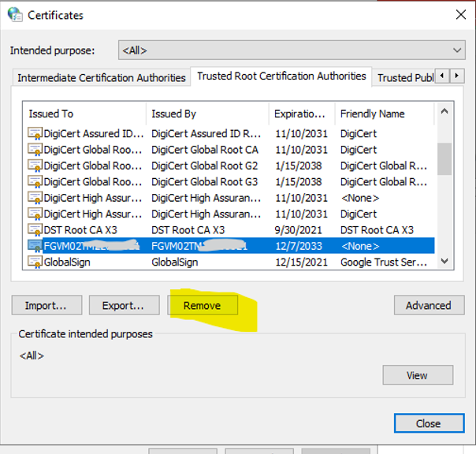Click the Export... button
Screen dimensions: 476x454
click(125, 305)
